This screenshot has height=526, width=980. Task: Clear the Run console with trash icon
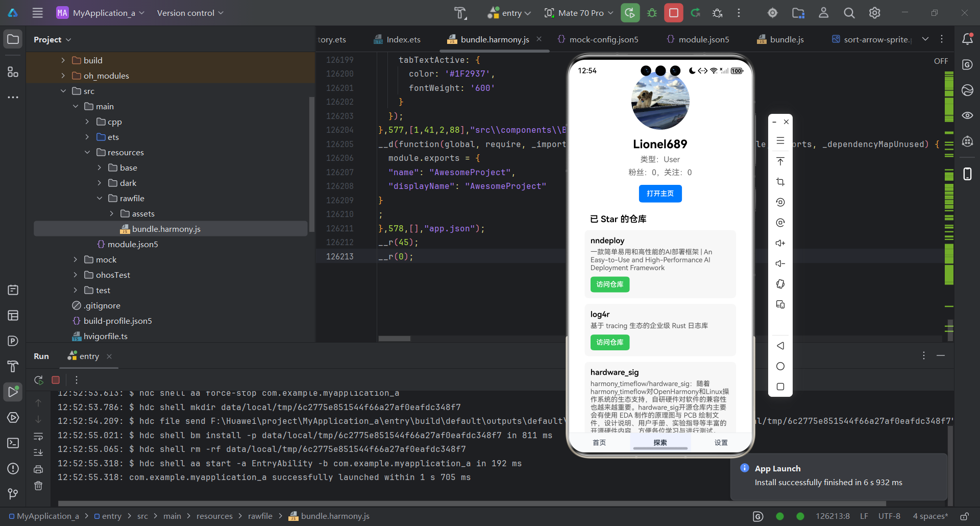(x=38, y=486)
